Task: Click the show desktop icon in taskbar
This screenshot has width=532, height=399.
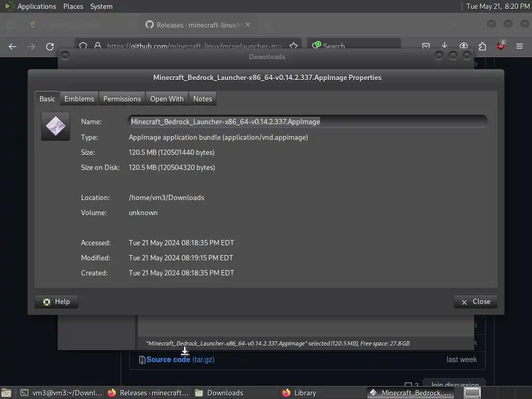Action: click(6, 393)
